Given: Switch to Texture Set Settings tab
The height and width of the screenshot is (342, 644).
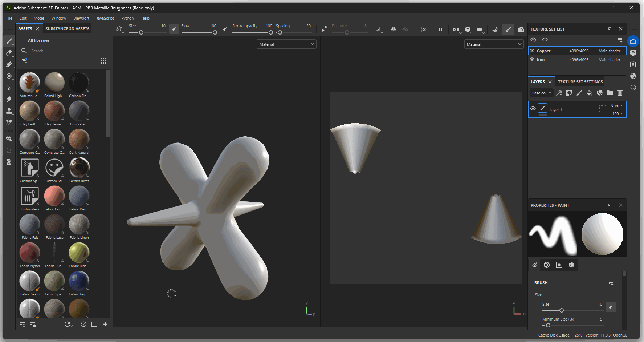Looking at the screenshot, I should point(580,82).
